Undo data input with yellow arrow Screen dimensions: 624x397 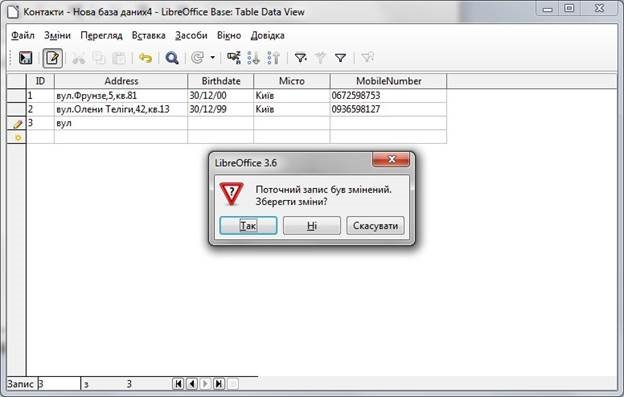146,58
